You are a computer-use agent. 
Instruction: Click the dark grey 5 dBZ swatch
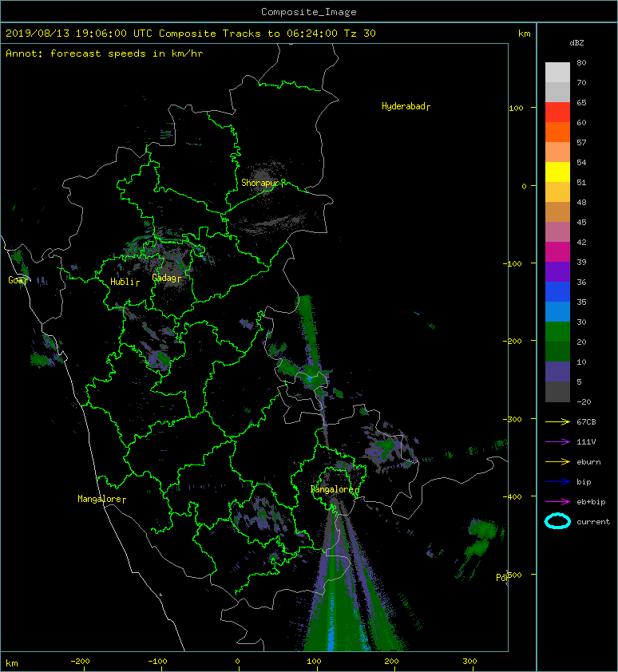point(557,391)
